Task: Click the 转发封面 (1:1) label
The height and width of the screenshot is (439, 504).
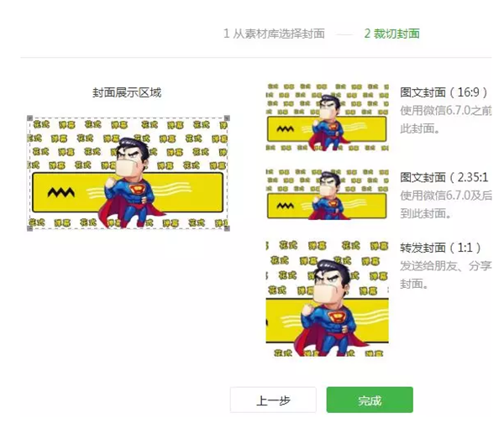Action: click(x=440, y=248)
